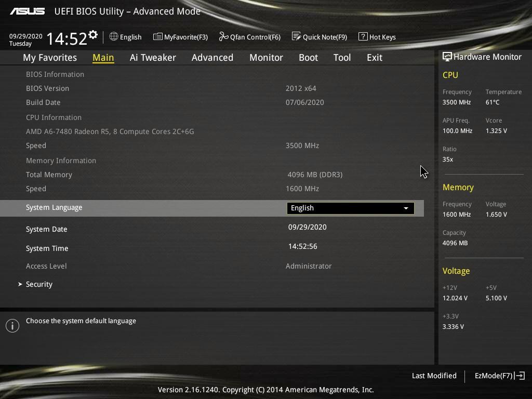Viewport: 532px width, 399px height.
Task: Click the American Megatrends version footer
Action: pyautogui.click(x=265, y=390)
